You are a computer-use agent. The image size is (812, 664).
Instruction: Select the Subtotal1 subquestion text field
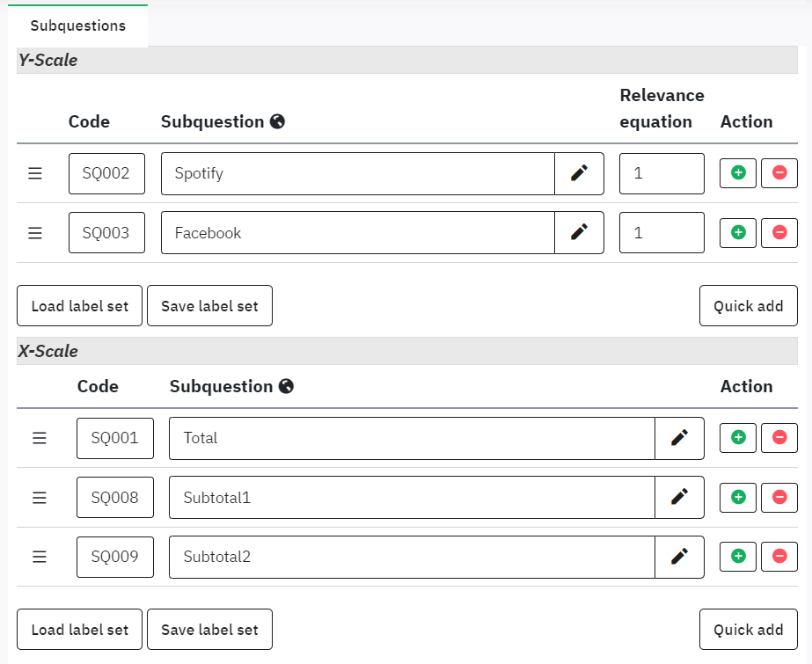(412, 498)
